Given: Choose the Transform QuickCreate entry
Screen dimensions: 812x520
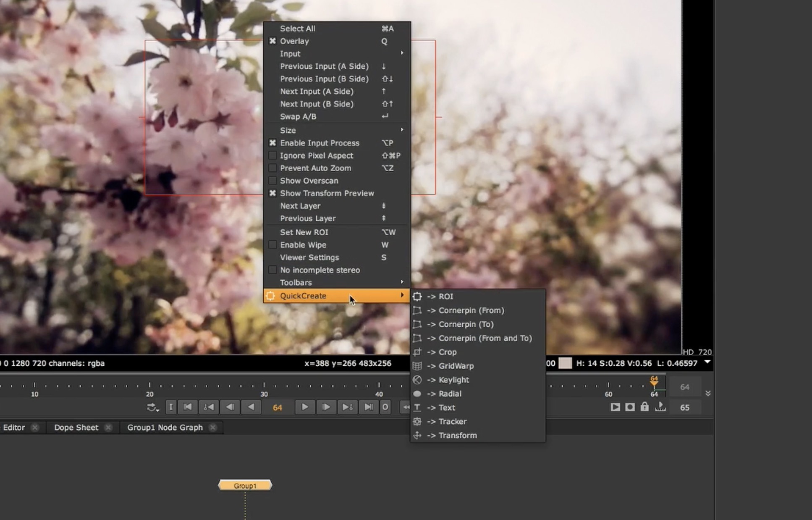Looking at the screenshot, I should click(457, 435).
